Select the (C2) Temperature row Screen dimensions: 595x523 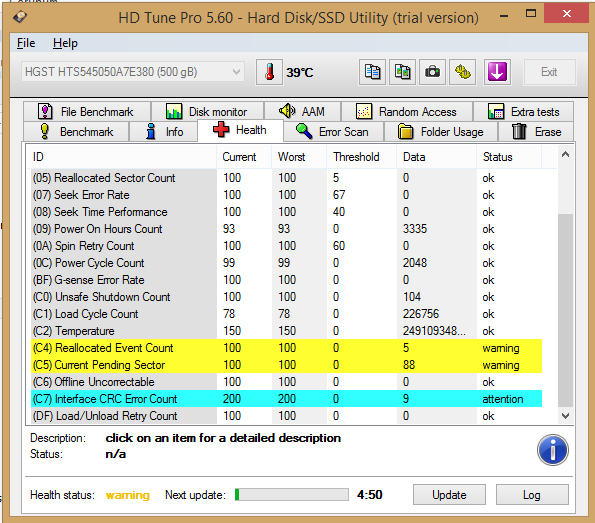pos(286,331)
